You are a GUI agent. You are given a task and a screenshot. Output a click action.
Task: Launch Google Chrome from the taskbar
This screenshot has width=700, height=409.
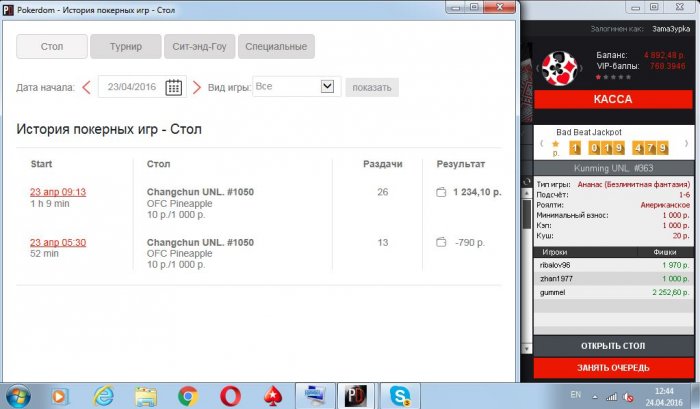(188, 396)
